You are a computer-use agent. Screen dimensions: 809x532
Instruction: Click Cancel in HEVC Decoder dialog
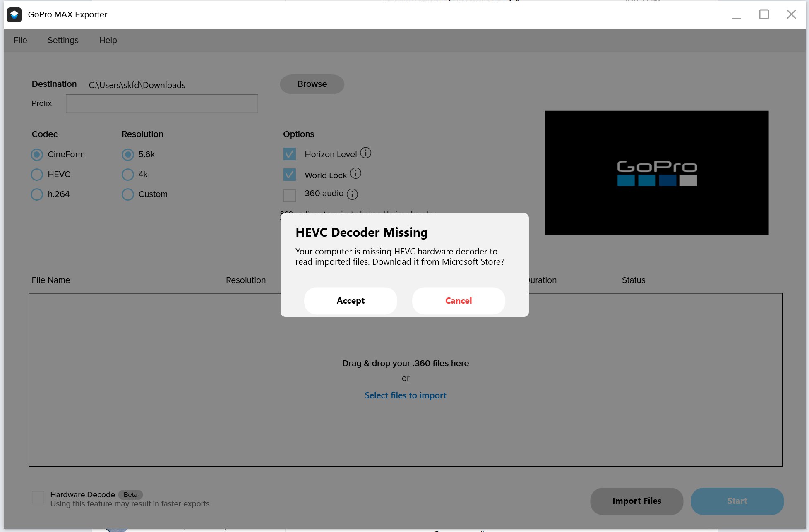[459, 301]
